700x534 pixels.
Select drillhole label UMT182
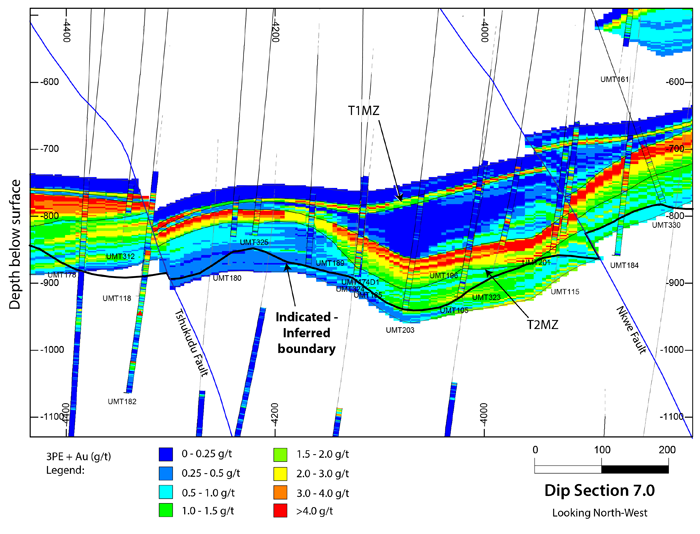[122, 401]
